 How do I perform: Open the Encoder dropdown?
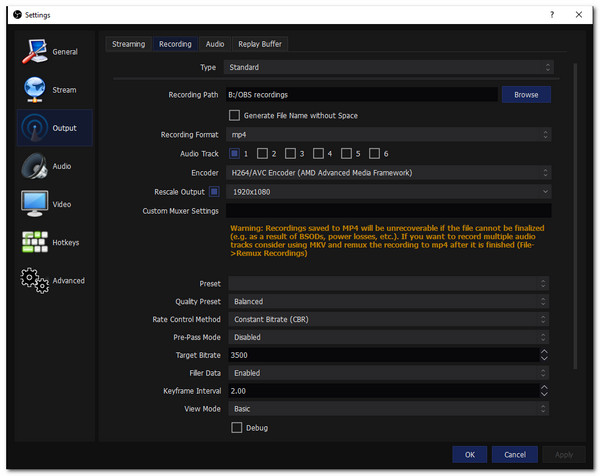point(388,173)
